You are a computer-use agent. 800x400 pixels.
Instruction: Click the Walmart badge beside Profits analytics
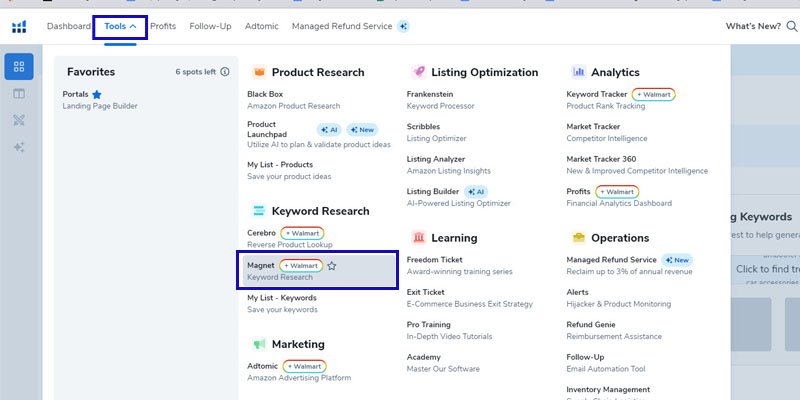click(617, 192)
